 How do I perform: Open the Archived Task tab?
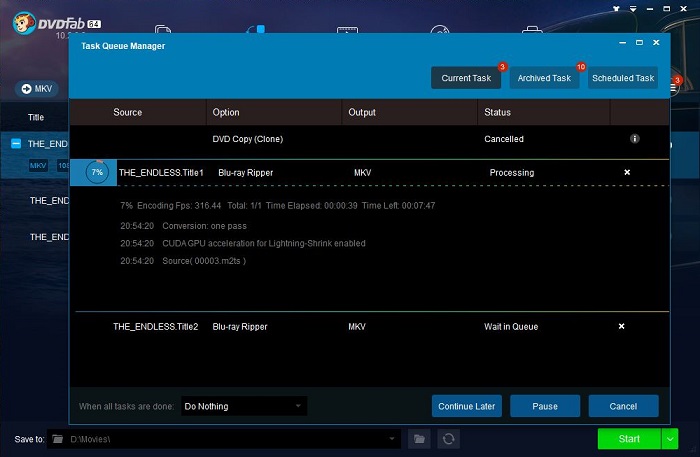tap(544, 78)
